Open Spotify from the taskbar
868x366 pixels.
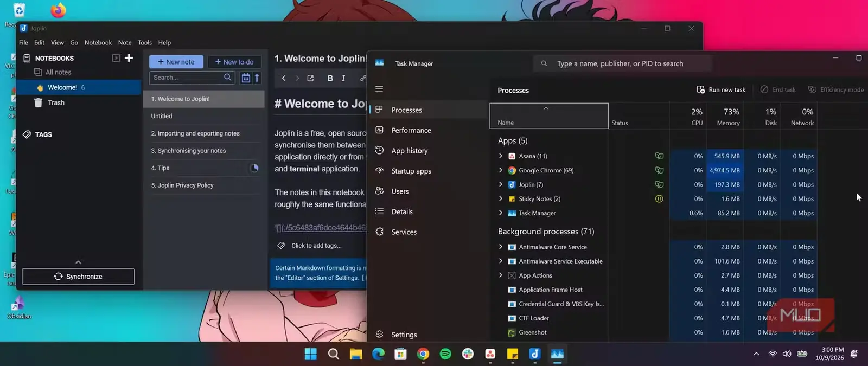pyautogui.click(x=445, y=354)
